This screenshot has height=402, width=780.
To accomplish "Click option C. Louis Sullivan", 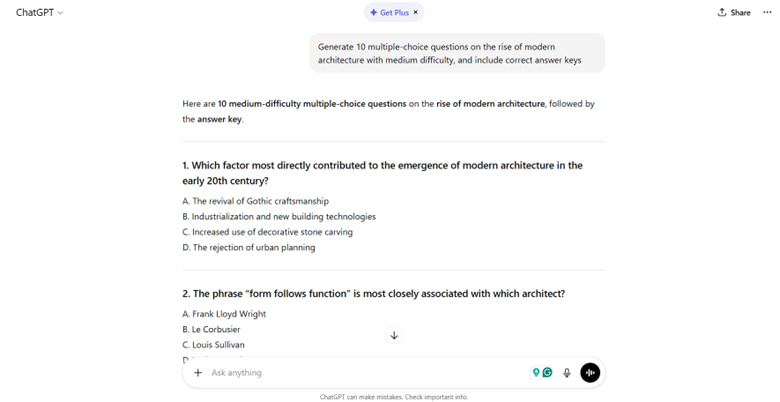I will pos(213,345).
